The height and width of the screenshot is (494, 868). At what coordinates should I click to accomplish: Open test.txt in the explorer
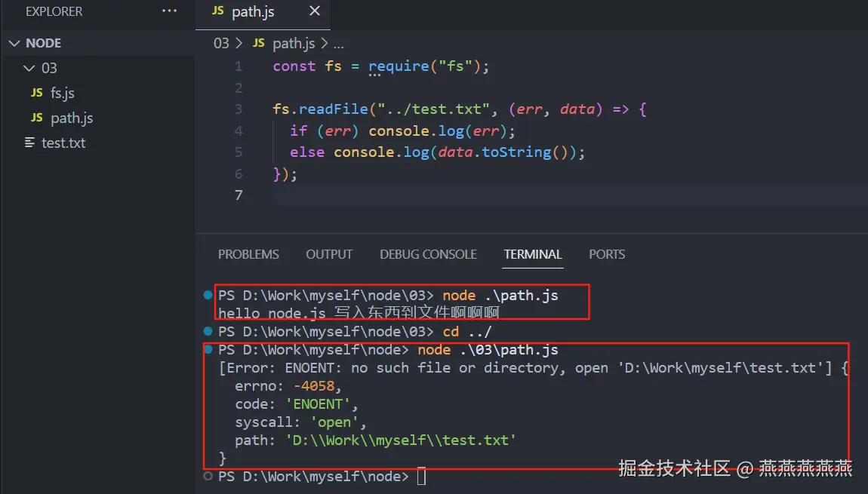63,143
